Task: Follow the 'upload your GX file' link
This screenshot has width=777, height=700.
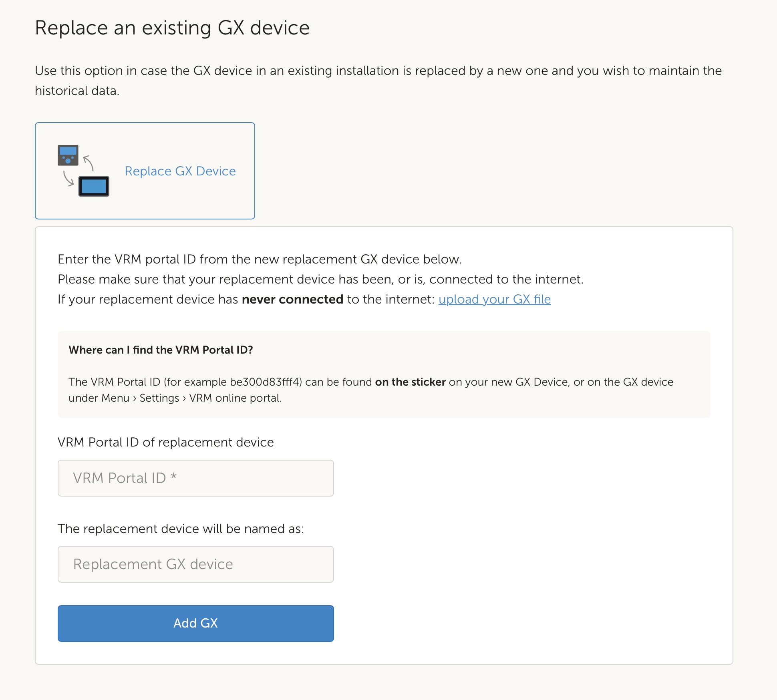Action: [x=495, y=300]
